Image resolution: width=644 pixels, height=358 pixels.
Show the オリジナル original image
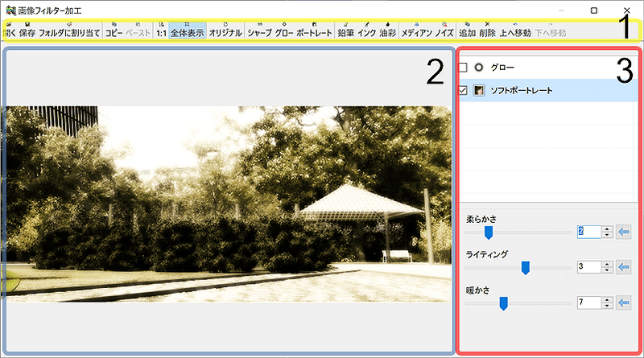click(225, 31)
